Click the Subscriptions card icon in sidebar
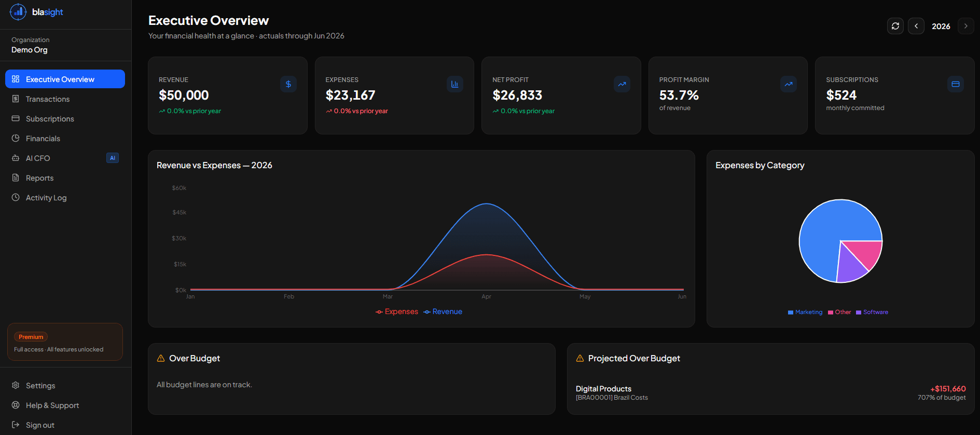Viewport: 980px width, 435px height. point(16,118)
